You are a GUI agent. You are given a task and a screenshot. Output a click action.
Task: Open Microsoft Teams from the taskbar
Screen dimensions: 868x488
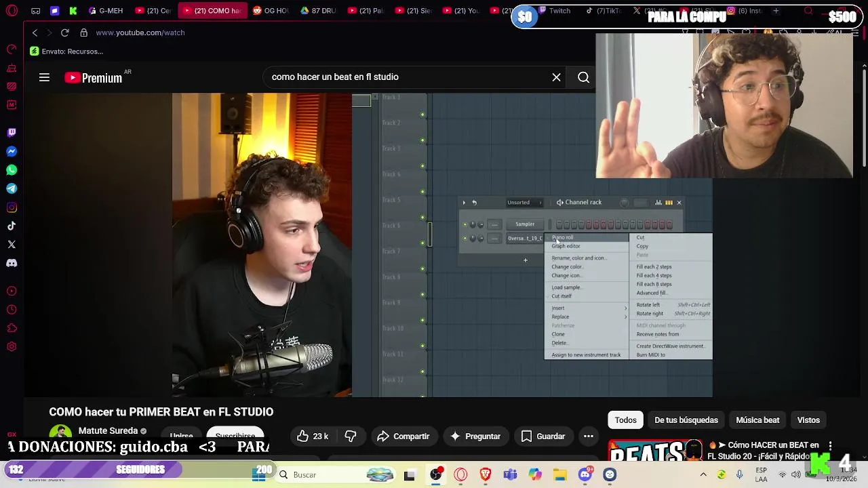point(510,474)
